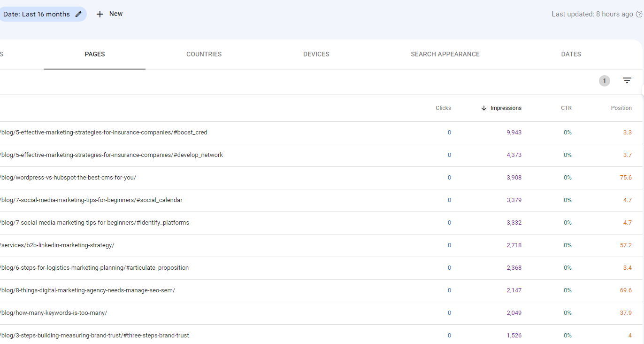
Task: Open the help icon beside Last updated
Action: [x=639, y=14]
